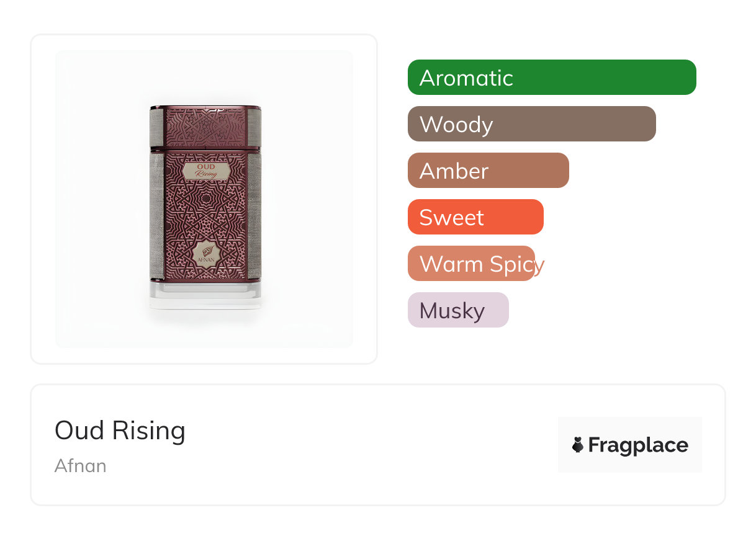This screenshot has width=756, height=536.
Task: Click the shadow beneath the perfume bottle
Action: point(205,316)
